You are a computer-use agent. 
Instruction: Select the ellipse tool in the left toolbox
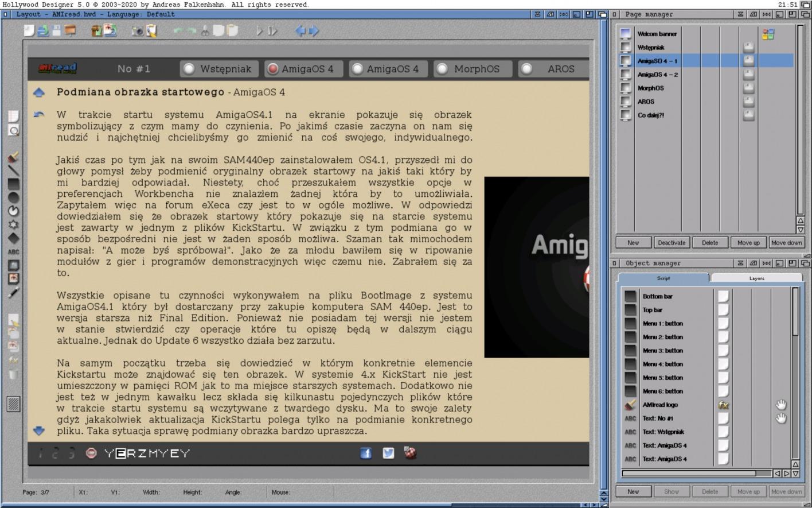pos(13,198)
